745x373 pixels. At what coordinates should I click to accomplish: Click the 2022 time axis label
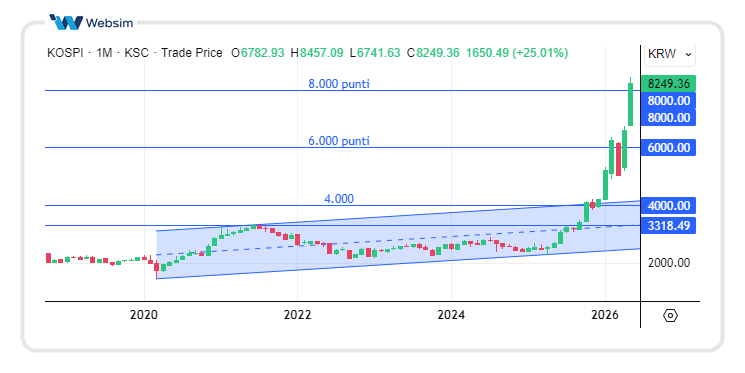pyautogui.click(x=297, y=315)
